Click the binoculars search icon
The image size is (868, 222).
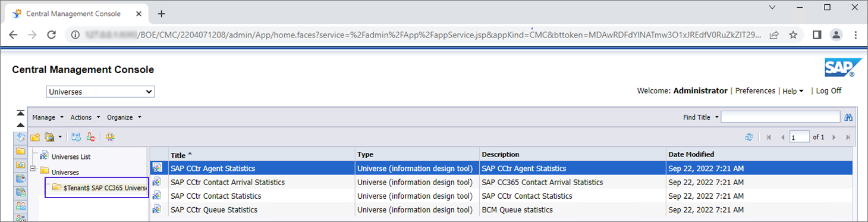pyautogui.click(x=848, y=117)
